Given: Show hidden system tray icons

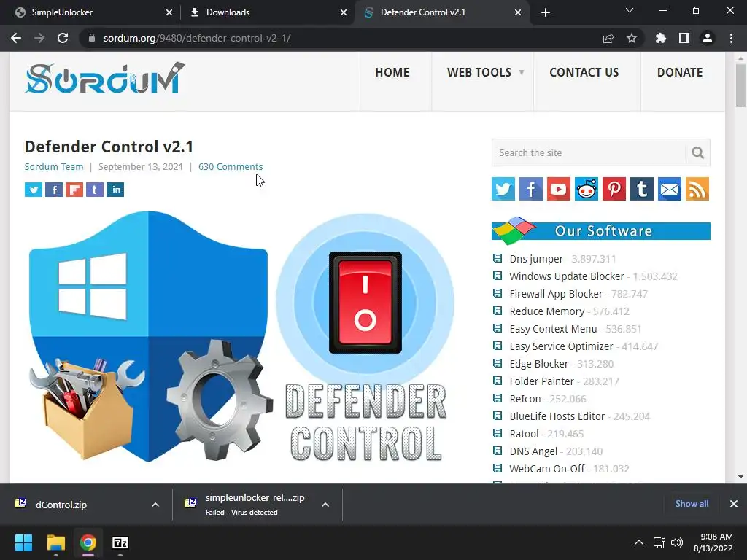Looking at the screenshot, I should [x=639, y=542].
